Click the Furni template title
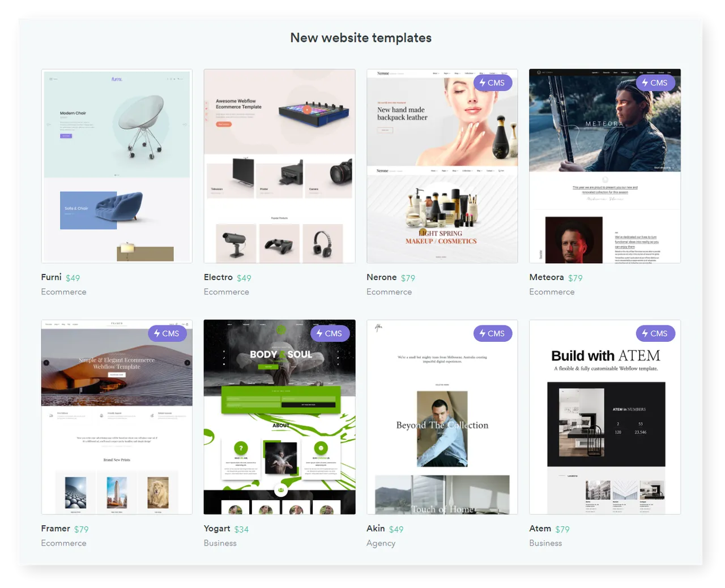The height and width of the screenshot is (588, 725). point(51,277)
